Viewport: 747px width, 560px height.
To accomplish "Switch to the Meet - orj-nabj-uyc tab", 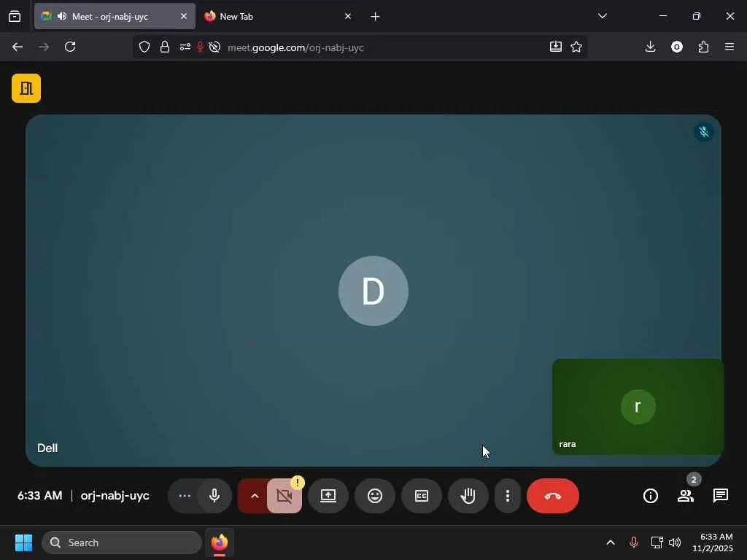I will [115, 16].
